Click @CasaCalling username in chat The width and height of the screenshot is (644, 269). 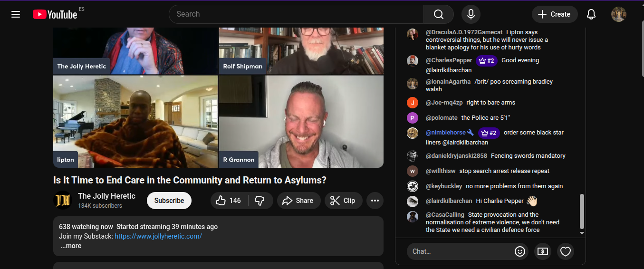tap(445, 214)
